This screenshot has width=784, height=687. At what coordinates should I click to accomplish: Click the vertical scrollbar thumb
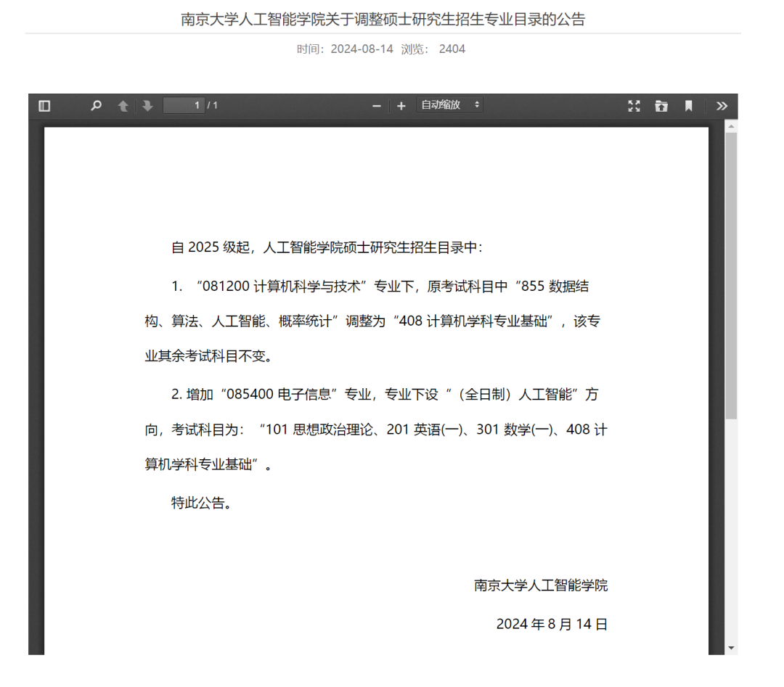click(732, 276)
